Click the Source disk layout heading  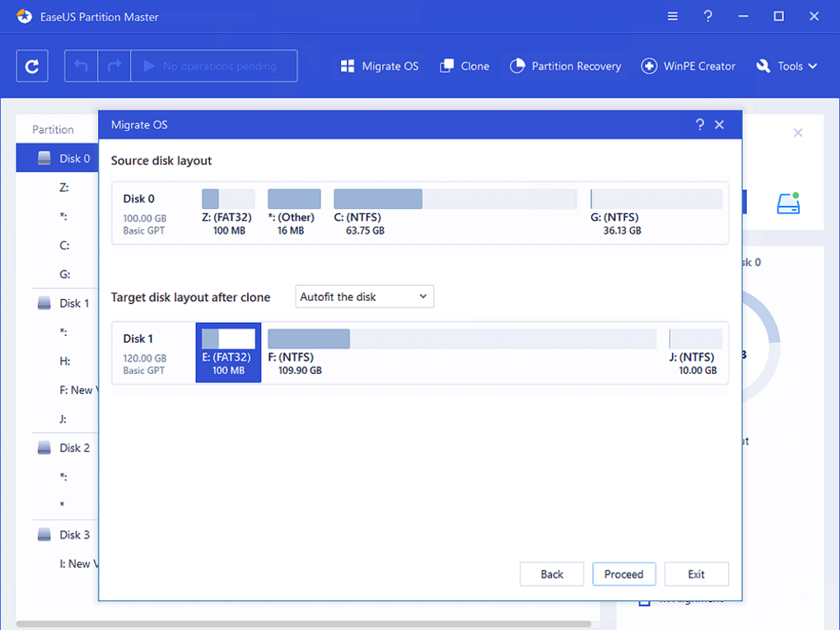[x=161, y=161]
